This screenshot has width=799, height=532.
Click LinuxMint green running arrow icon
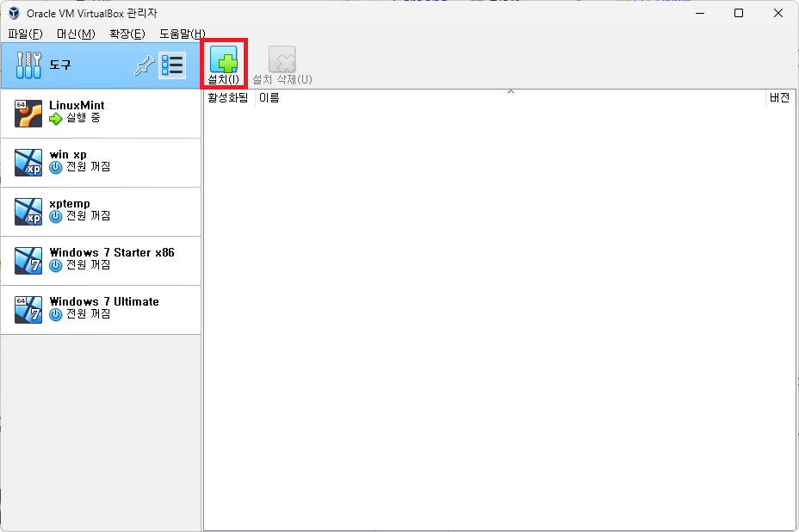pos(56,120)
